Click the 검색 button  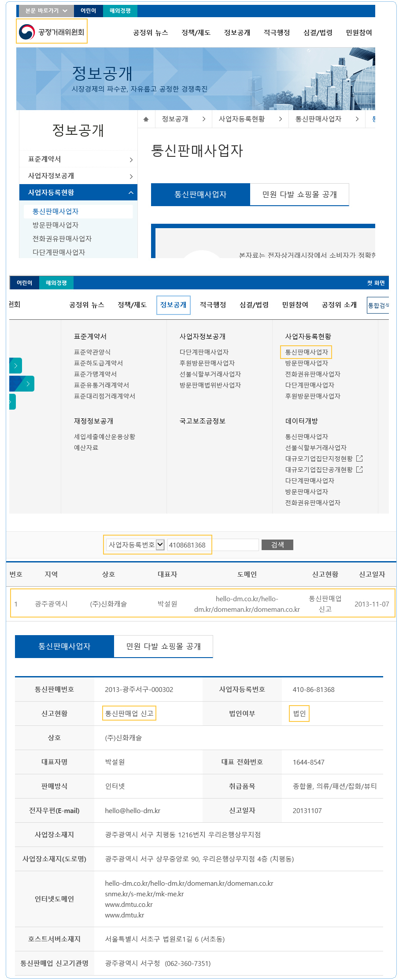[x=277, y=545]
